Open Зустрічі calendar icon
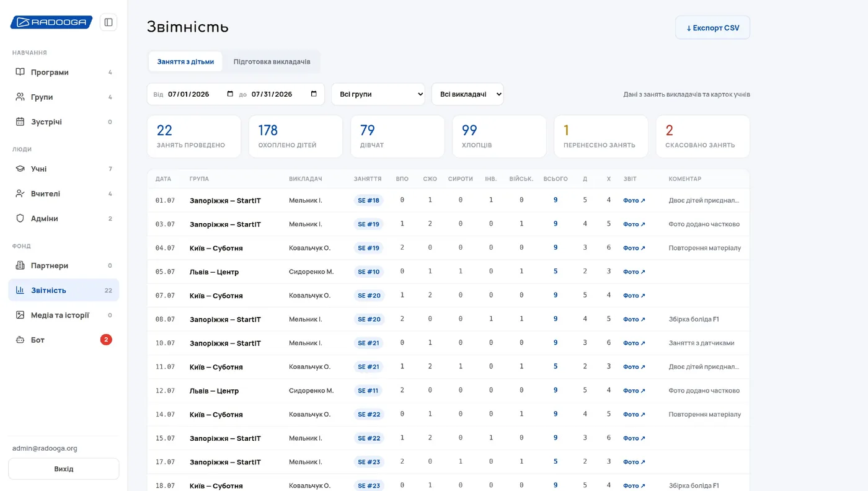 pos(20,122)
